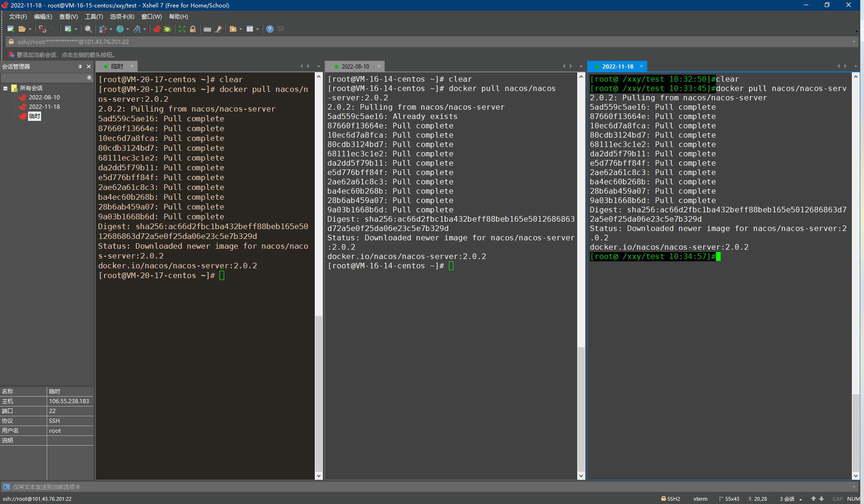Screen dimensions: 864x504
Task: Click the session manager search field
Action: pos(47,78)
